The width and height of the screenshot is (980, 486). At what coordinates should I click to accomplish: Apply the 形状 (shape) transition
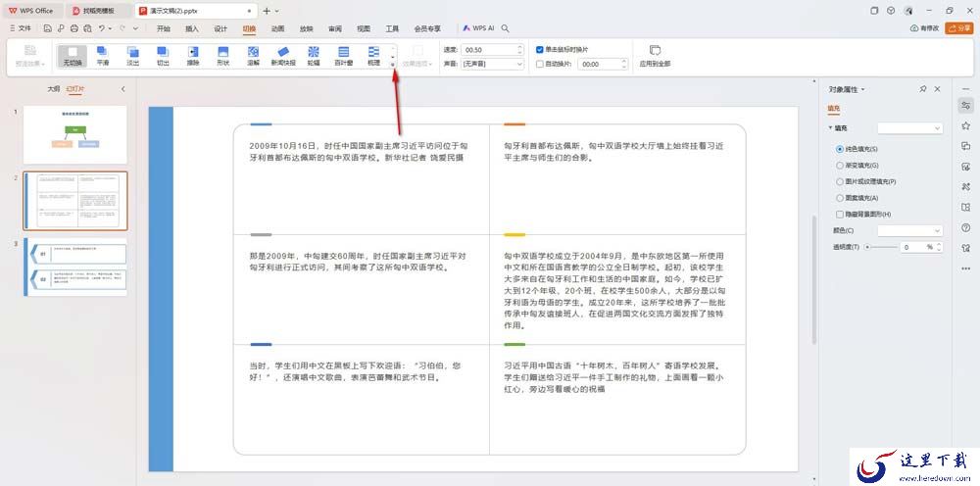222,56
